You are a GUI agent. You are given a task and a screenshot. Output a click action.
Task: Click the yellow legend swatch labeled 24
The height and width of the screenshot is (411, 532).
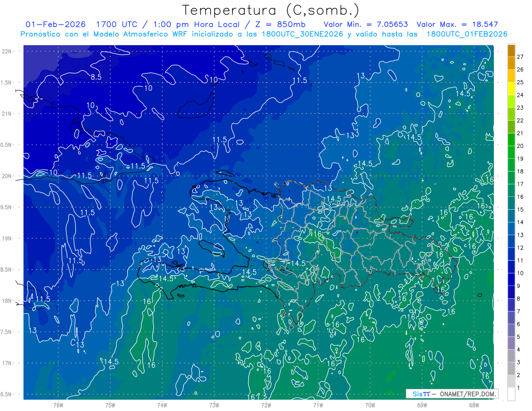click(511, 89)
